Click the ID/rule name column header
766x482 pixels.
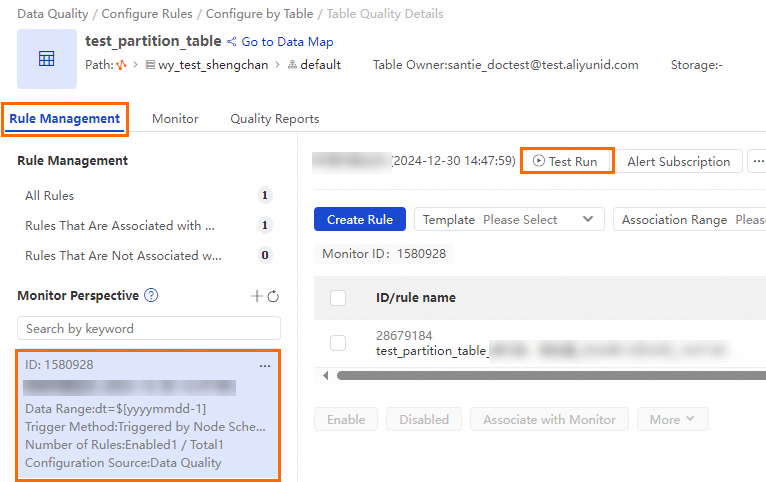[416, 297]
